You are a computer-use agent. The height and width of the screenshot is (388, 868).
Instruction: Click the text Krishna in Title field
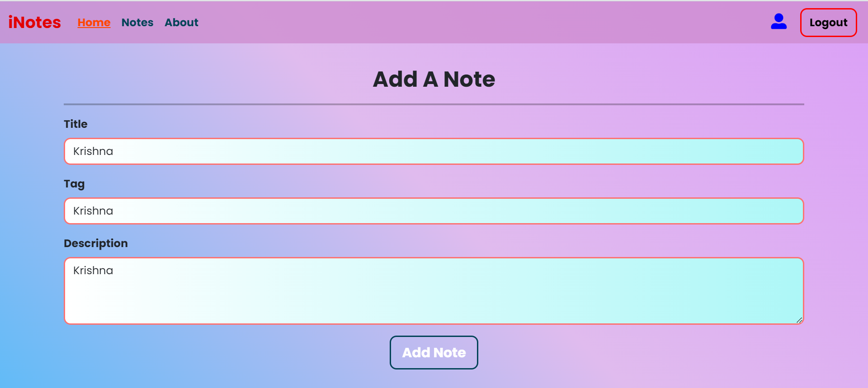(x=93, y=151)
